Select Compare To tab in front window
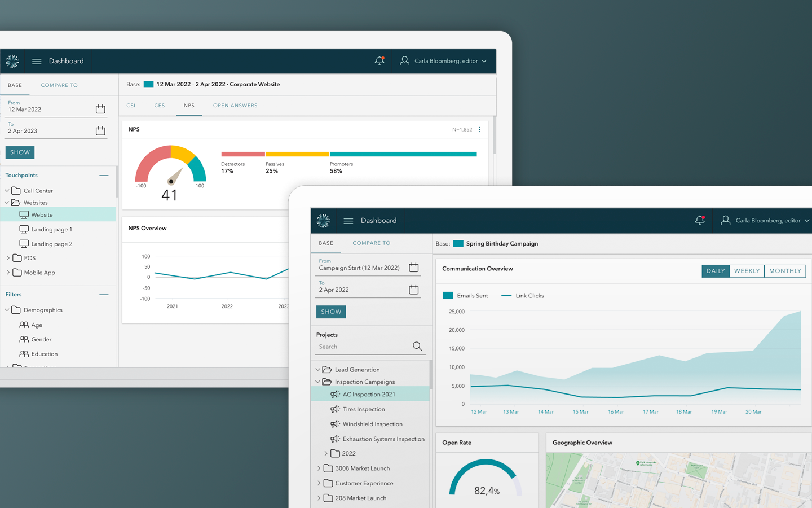 click(372, 243)
